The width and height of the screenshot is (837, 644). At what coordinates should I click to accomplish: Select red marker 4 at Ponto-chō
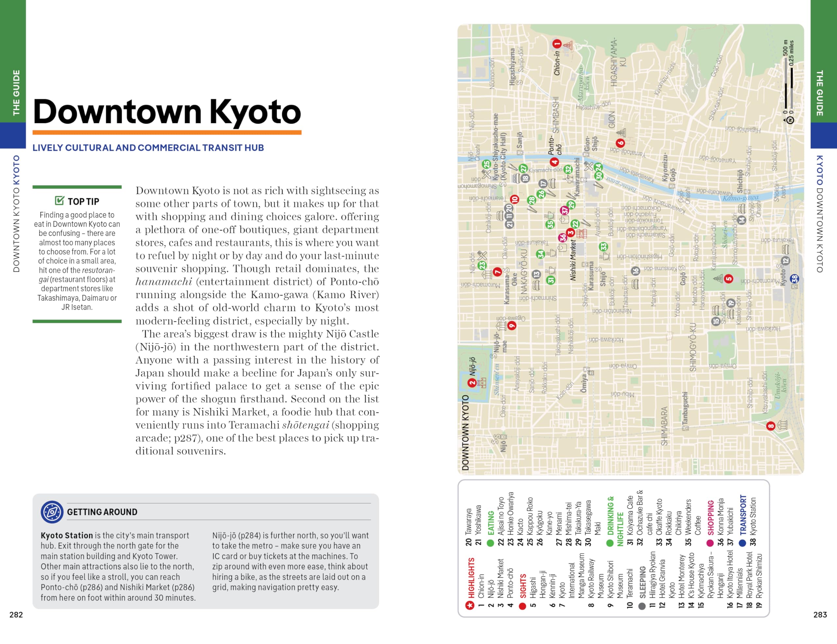[554, 162]
